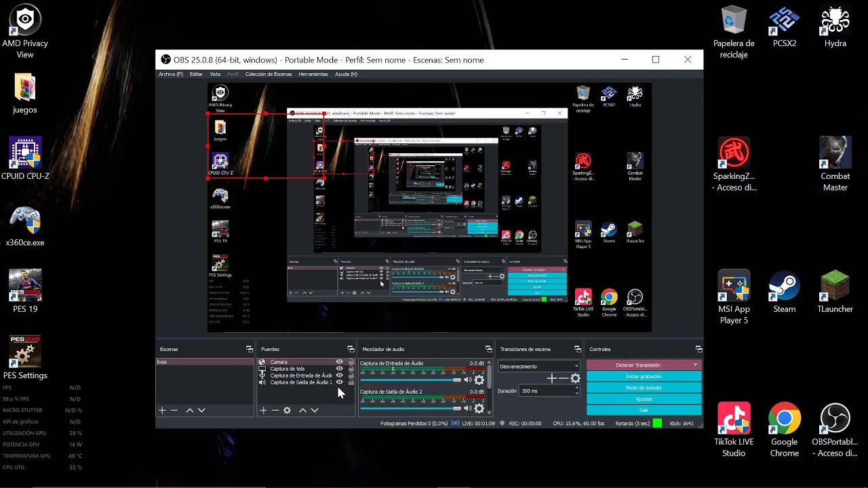Open TLauncher desktop shortcut
The image size is (868, 488).
(x=835, y=292)
